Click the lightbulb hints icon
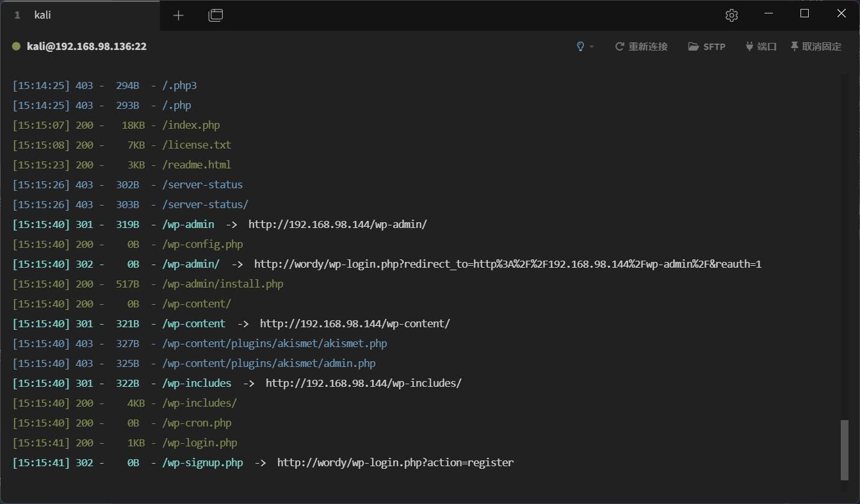The width and height of the screenshot is (860, 504). click(x=581, y=46)
